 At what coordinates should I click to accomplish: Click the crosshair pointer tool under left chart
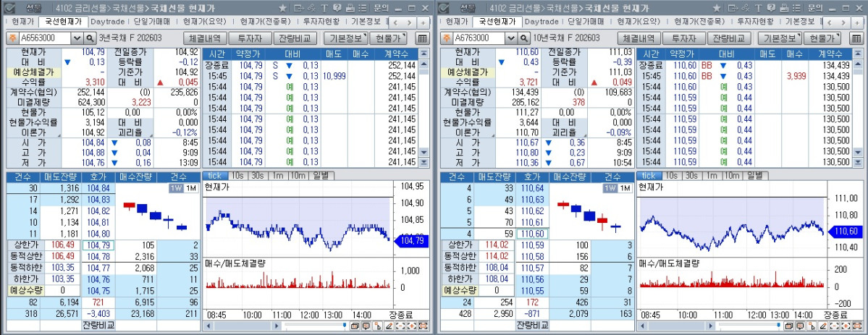(378, 326)
